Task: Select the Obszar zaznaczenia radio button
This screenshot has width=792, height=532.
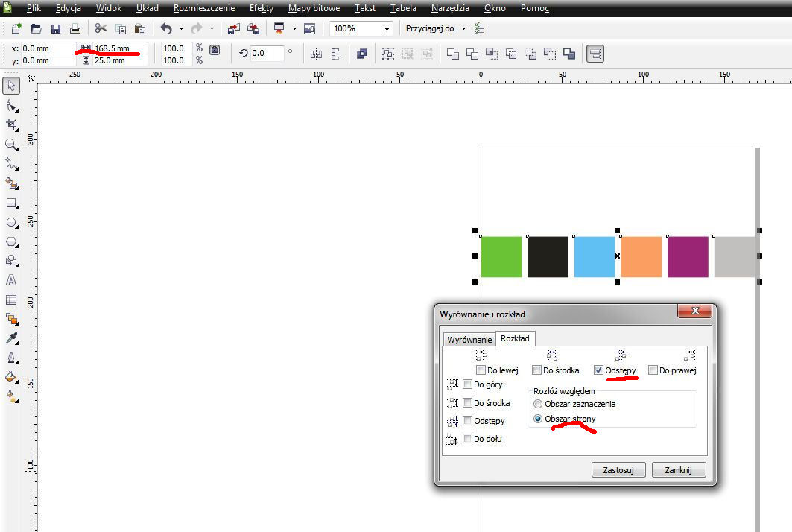Action: pos(538,404)
